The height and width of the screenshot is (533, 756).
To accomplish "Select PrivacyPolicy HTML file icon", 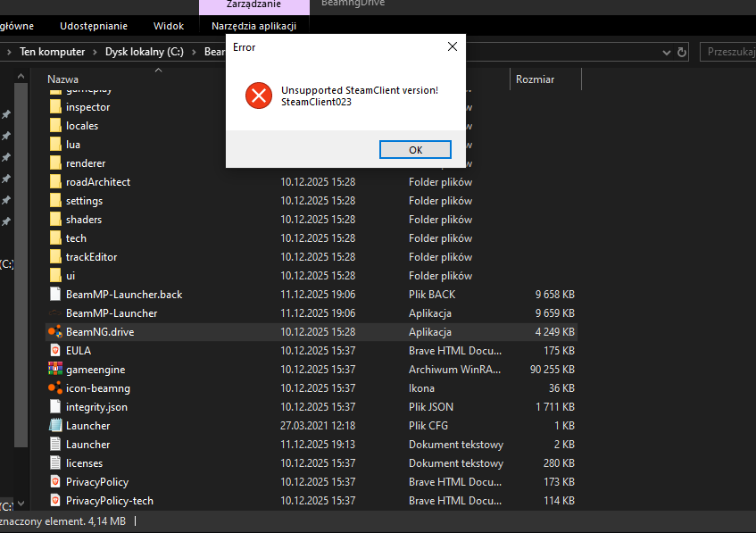I will (55, 482).
